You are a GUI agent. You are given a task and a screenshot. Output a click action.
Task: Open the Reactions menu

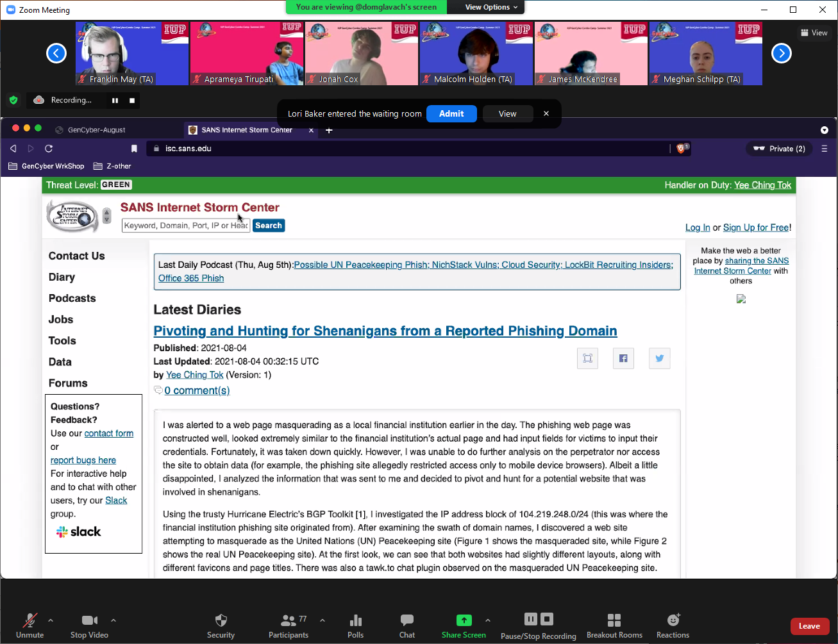click(x=673, y=625)
